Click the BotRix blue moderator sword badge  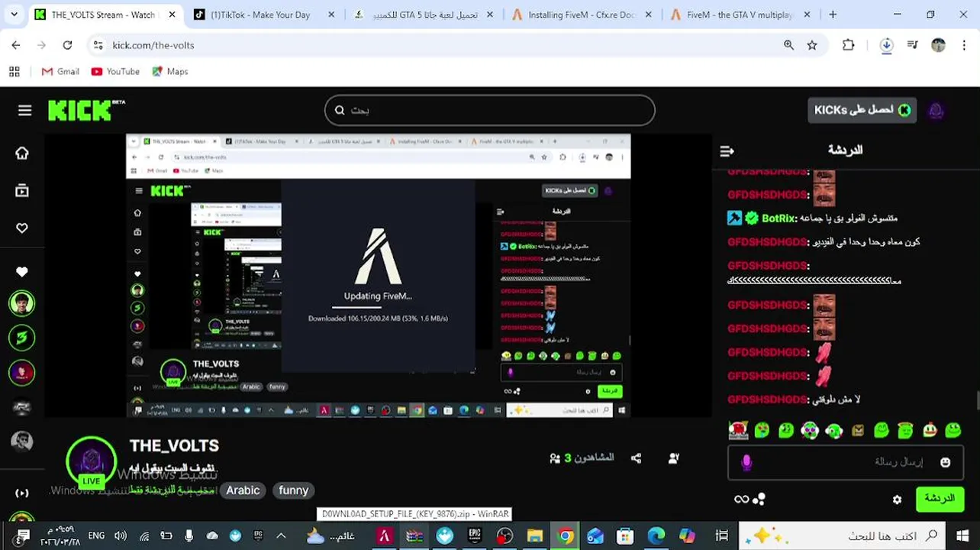pos(734,218)
